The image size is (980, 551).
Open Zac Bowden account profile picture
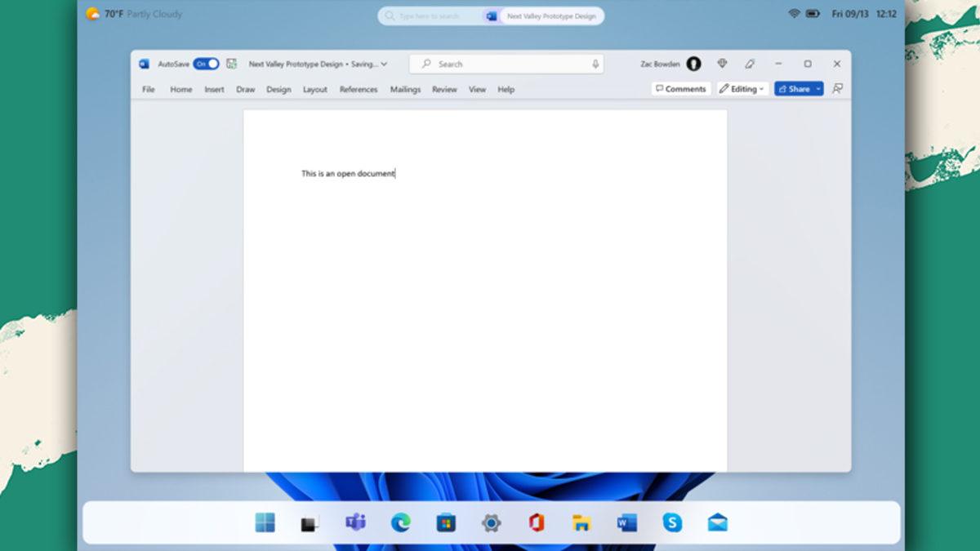pos(693,64)
